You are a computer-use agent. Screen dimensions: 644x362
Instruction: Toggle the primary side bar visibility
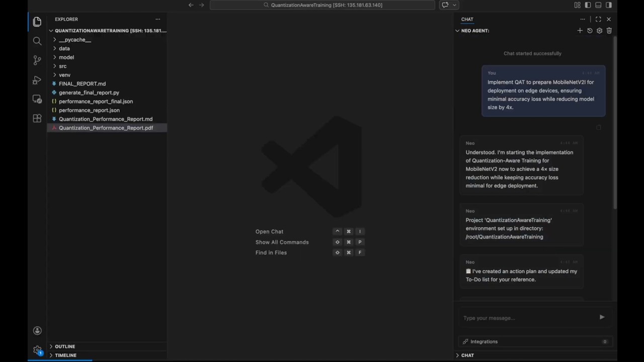click(588, 5)
